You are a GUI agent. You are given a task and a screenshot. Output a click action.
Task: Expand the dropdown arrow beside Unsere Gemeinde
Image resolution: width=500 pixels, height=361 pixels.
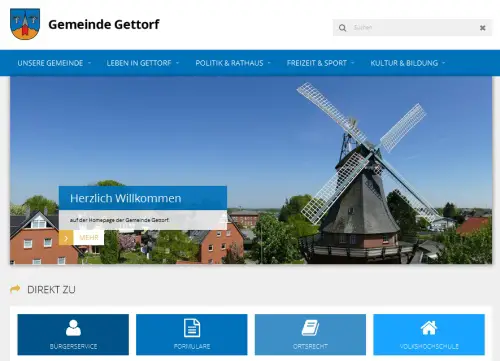tap(89, 63)
